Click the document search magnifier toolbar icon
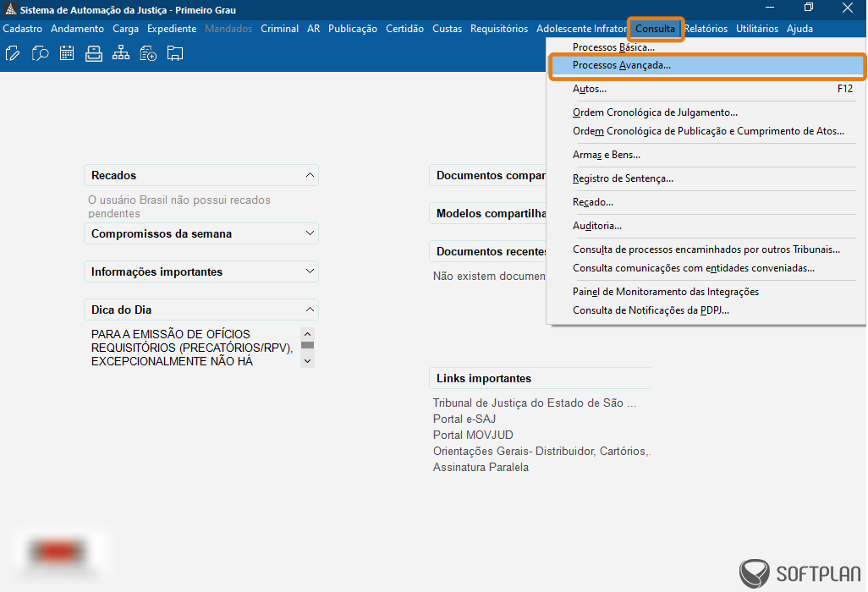The height and width of the screenshot is (592, 868). 40,53
